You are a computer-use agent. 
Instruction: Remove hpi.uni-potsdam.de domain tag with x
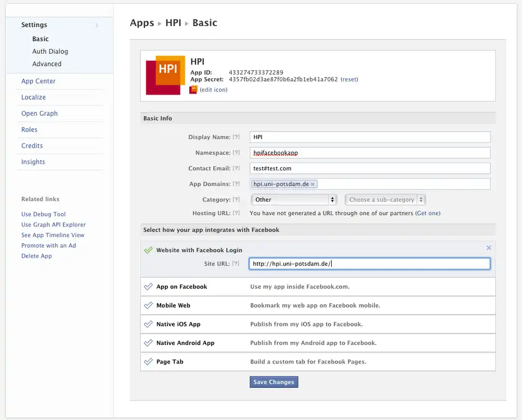coord(313,184)
